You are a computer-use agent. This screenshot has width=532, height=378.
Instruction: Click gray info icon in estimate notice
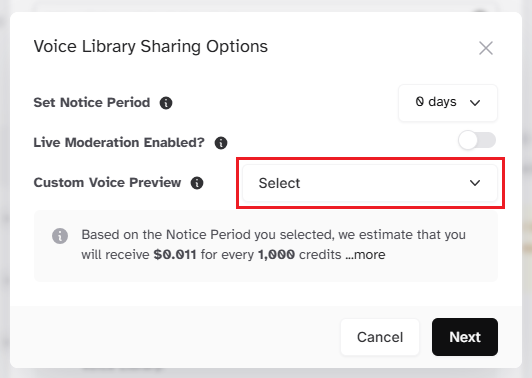pos(60,235)
